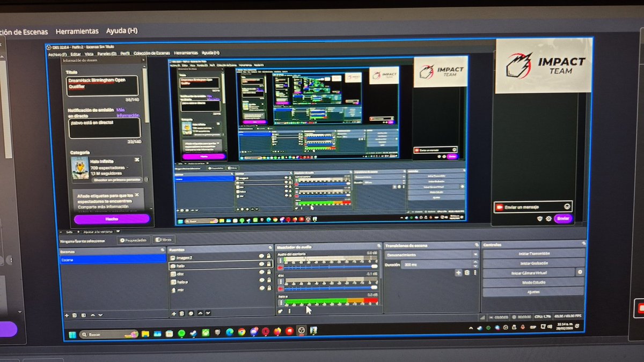The image size is (644, 362).
Task: Open virtual camera settings gear
Action: tap(580, 272)
